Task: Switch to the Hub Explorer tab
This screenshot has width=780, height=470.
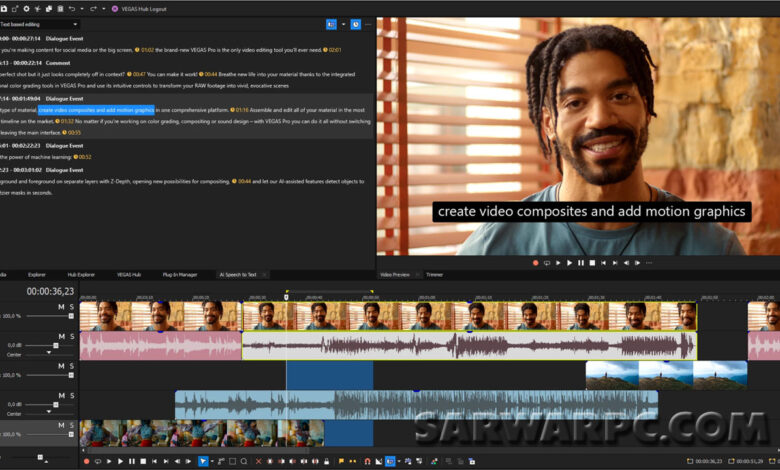Action: pos(81,275)
